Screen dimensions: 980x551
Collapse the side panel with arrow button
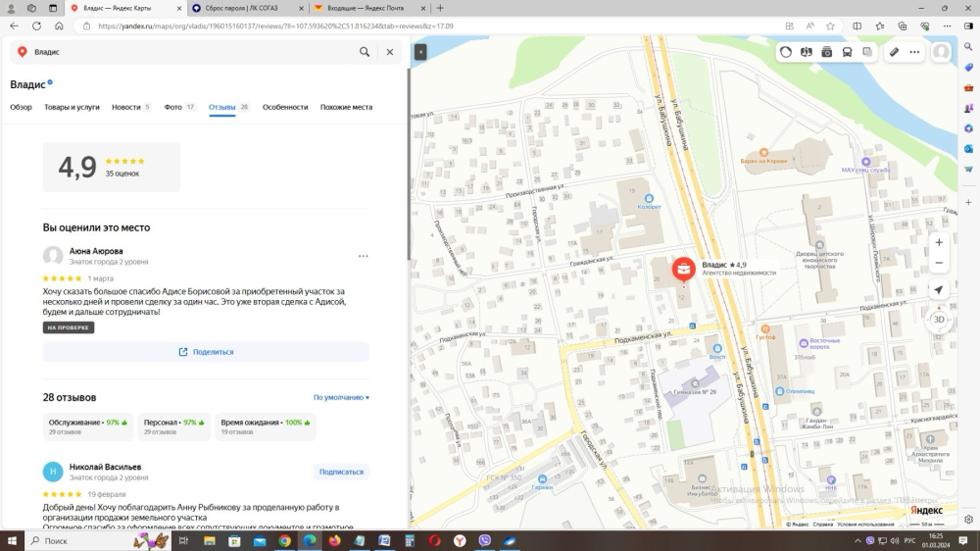[x=420, y=52]
